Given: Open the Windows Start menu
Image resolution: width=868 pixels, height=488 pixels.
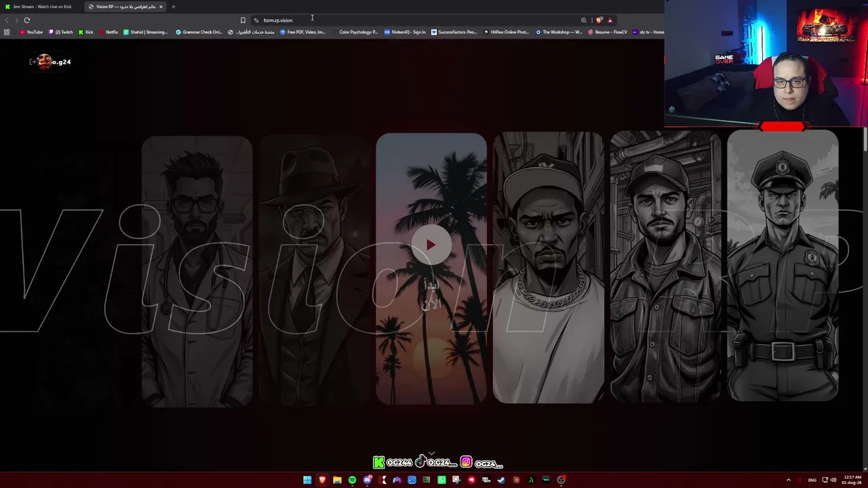Looking at the screenshot, I should pos(307,480).
